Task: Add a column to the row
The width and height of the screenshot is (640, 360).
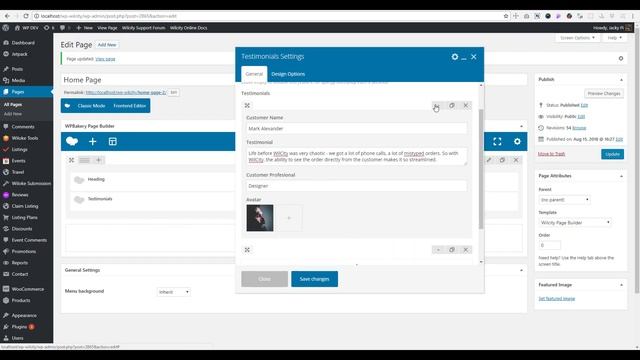Action: click(x=98, y=160)
